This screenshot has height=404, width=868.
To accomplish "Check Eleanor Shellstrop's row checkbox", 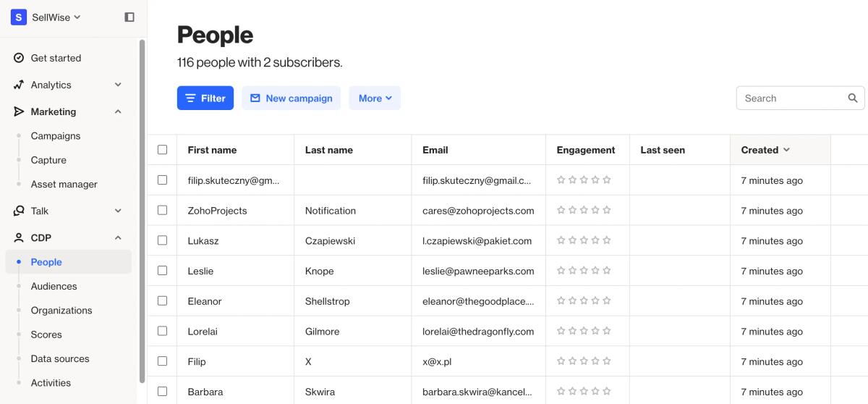I will [162, 300].
